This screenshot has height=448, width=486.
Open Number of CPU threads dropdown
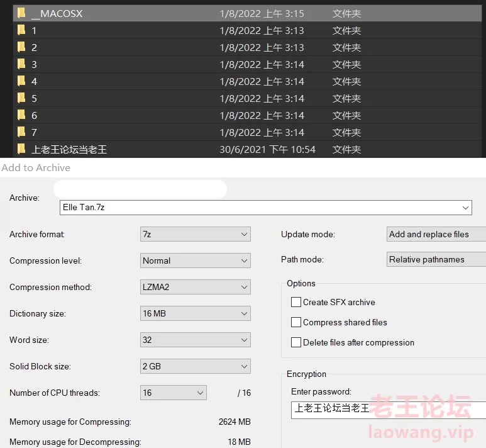pos(173,393)
